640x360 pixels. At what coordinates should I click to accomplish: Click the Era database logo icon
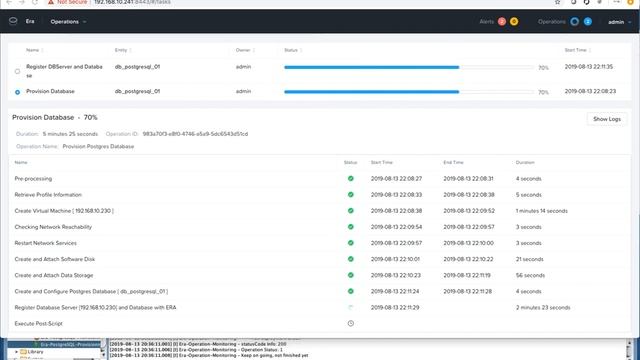pos(13,21)
